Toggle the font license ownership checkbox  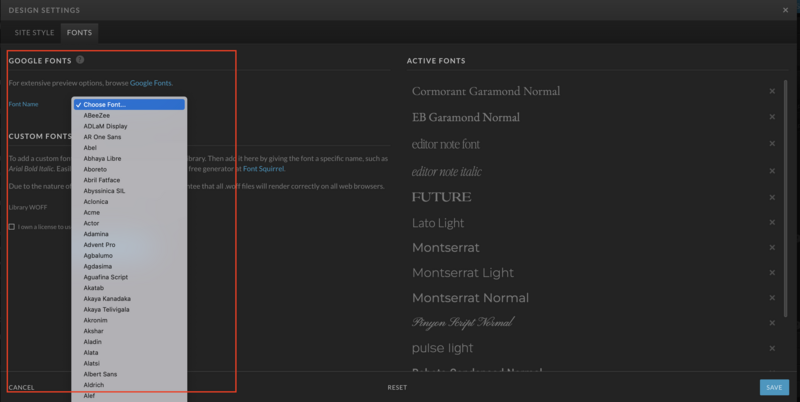click(12, 227)
